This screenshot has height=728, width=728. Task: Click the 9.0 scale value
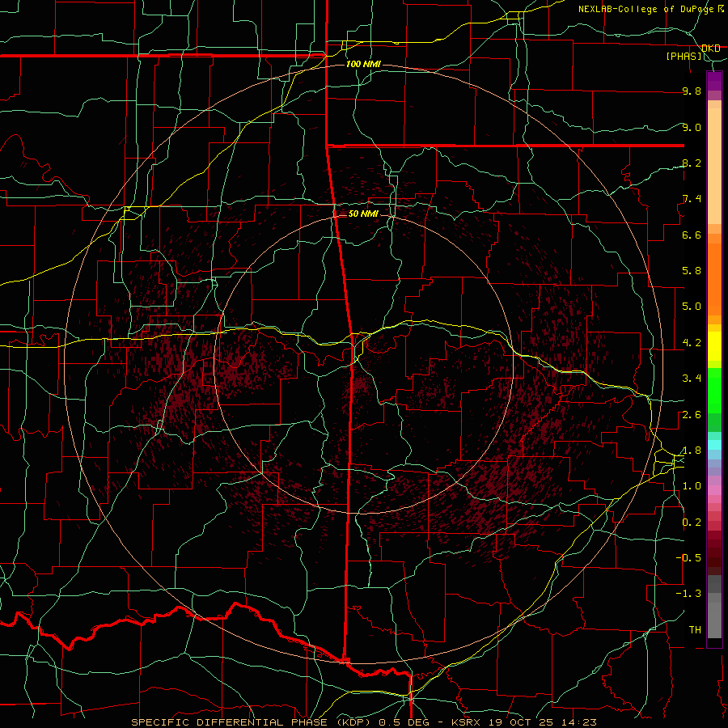692,127
